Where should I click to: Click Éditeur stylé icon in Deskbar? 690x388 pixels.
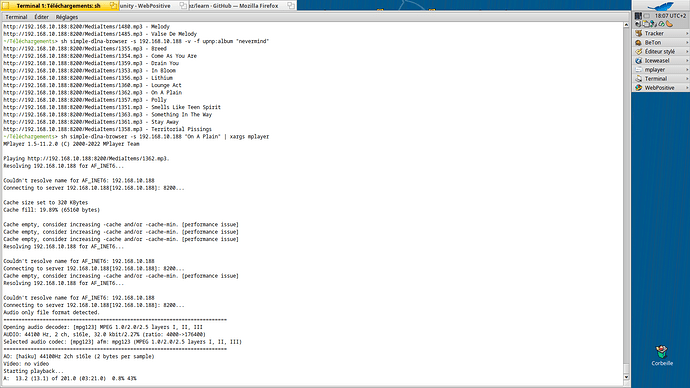[x=639, y=51]
